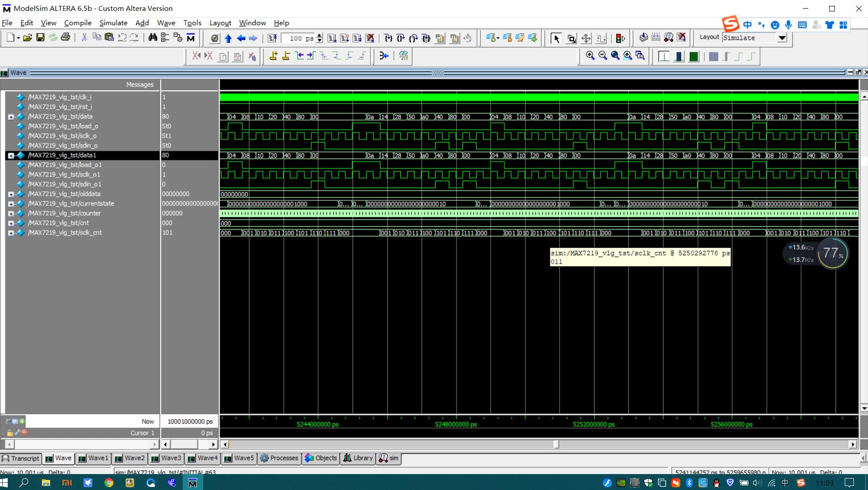The height and width of the screenshot is (490, 868).
Task: Click the blue up arrow icon
Action: [x=228, y=38]
